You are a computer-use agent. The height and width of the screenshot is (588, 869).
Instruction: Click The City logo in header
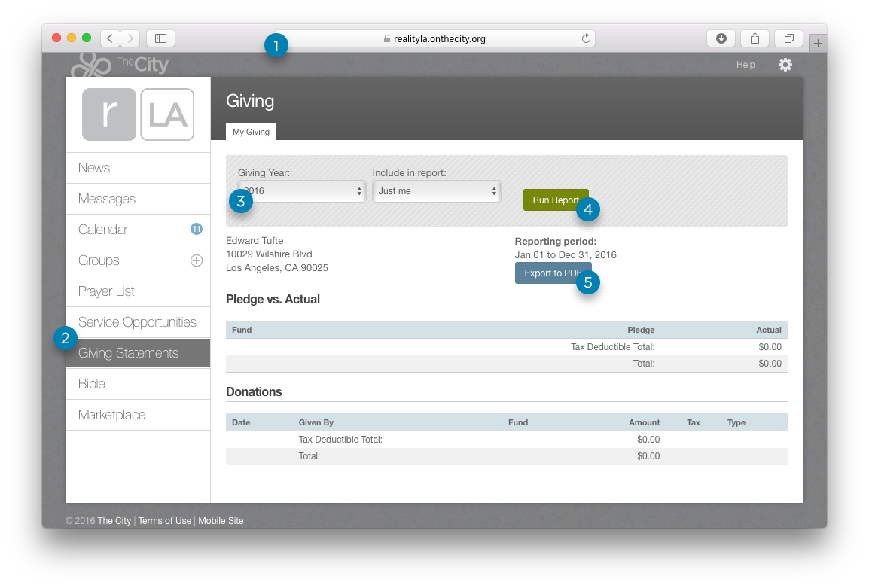(x=120, y=65)
